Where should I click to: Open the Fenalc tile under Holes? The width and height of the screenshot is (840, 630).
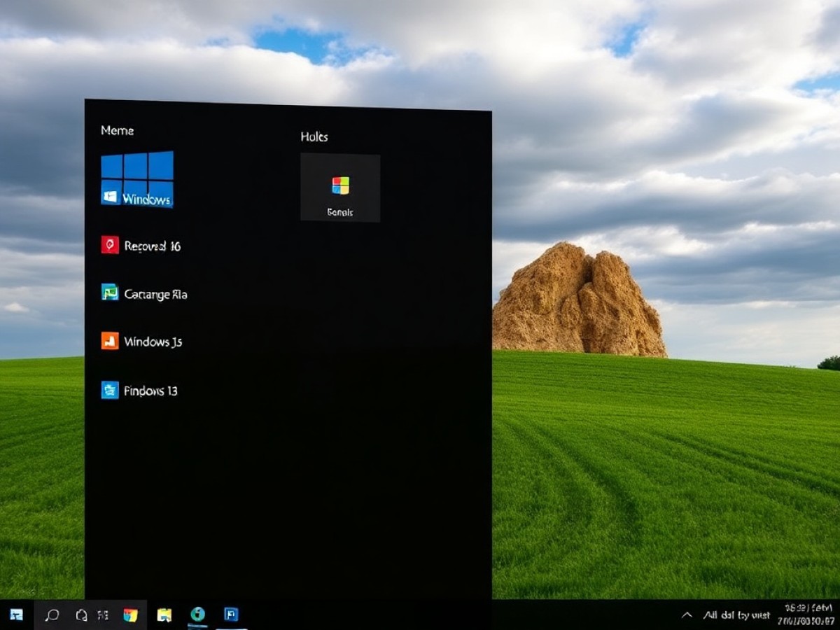pyautogui.click(x=340, y=188)
